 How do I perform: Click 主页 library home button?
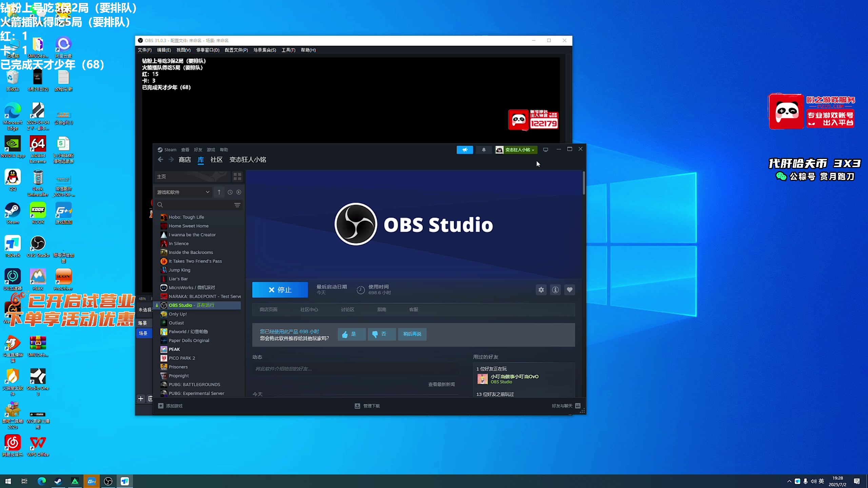coord(193,177)
